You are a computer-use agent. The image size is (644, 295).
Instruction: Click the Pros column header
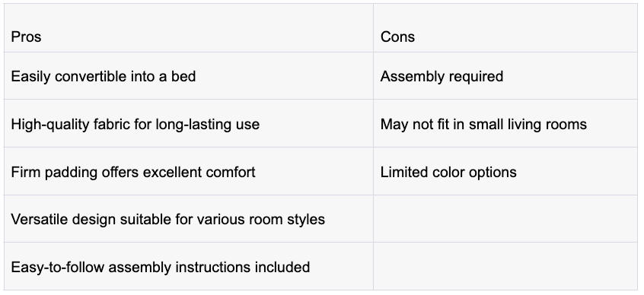coord(189,28)
